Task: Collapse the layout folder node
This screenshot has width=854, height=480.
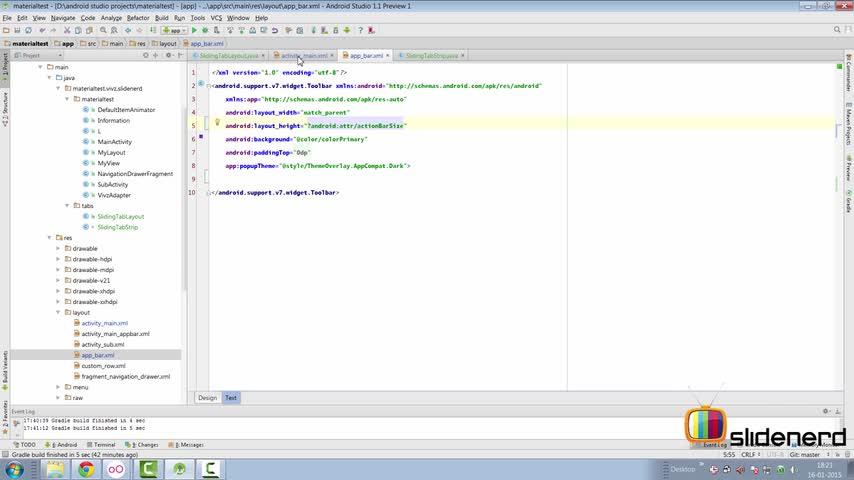Action: [x=58, y=313]
